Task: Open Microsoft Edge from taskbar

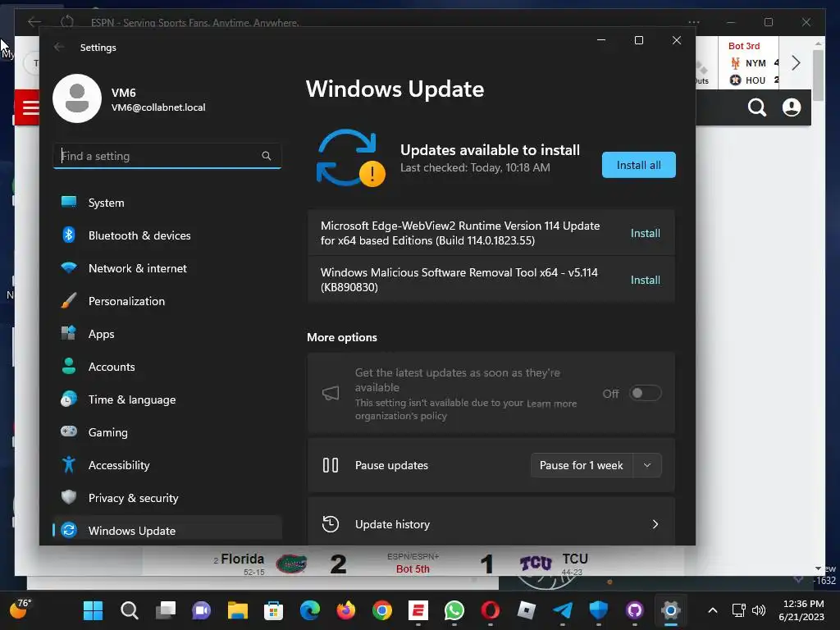Action: point(309,610)
